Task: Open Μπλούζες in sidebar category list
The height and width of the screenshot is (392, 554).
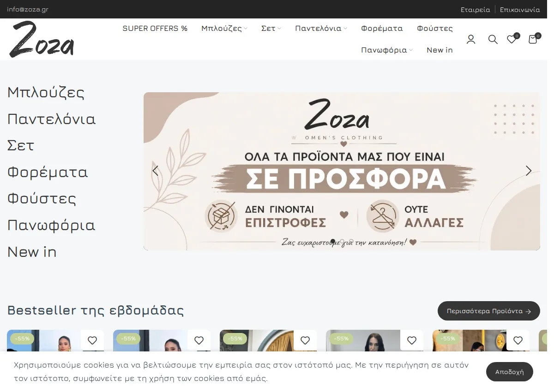Action: tap(46, 92)
